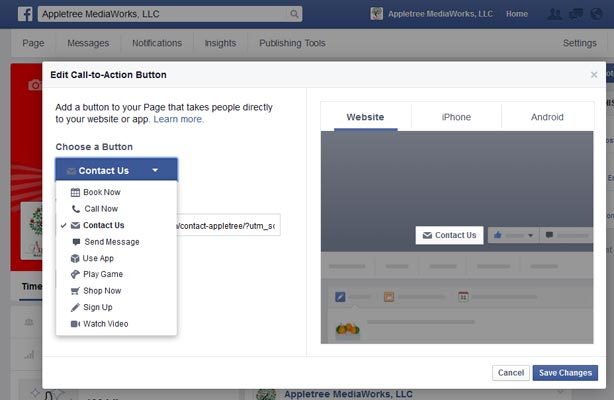Click the cover photo camera icon
Viewport: 614px width, 400px height.
35,85
